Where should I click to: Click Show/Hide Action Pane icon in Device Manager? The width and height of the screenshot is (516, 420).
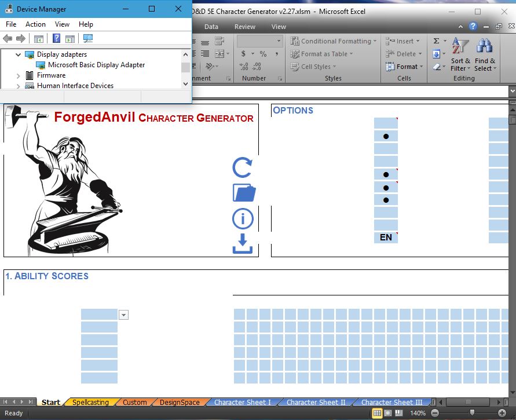coord(70,39)
